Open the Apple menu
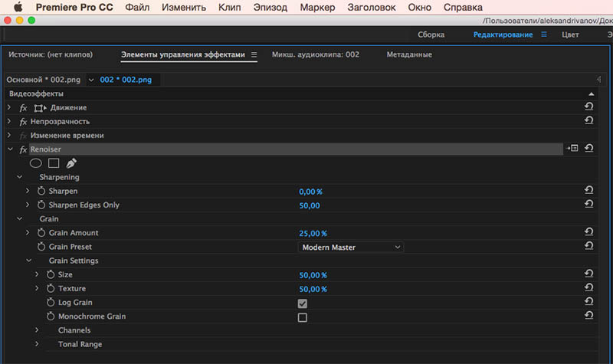 (x=18, y=7)
